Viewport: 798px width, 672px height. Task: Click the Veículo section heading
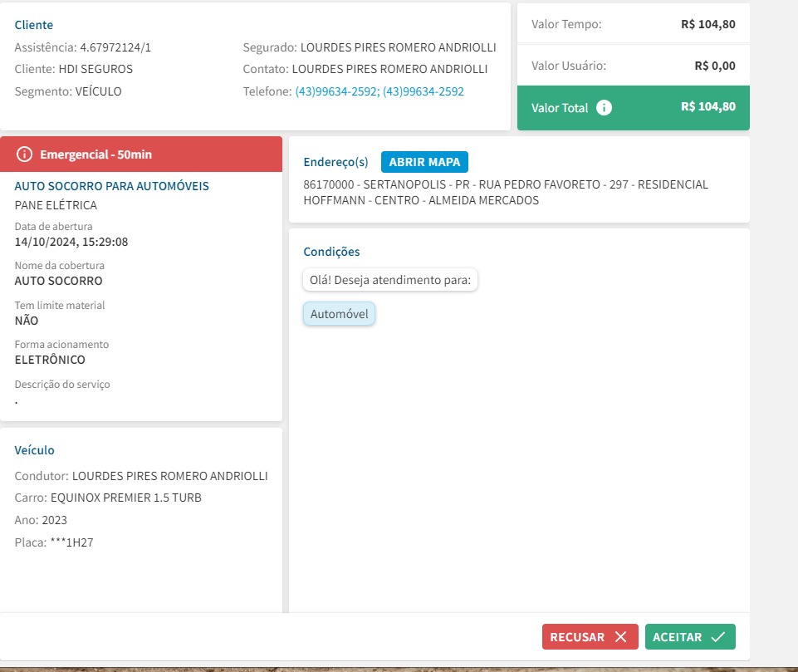click(34, 450)
